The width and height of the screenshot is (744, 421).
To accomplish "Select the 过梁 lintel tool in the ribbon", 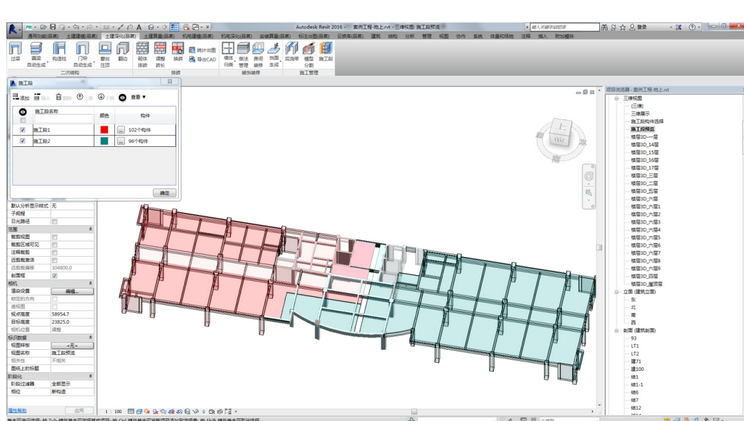I will coord(16,51).
